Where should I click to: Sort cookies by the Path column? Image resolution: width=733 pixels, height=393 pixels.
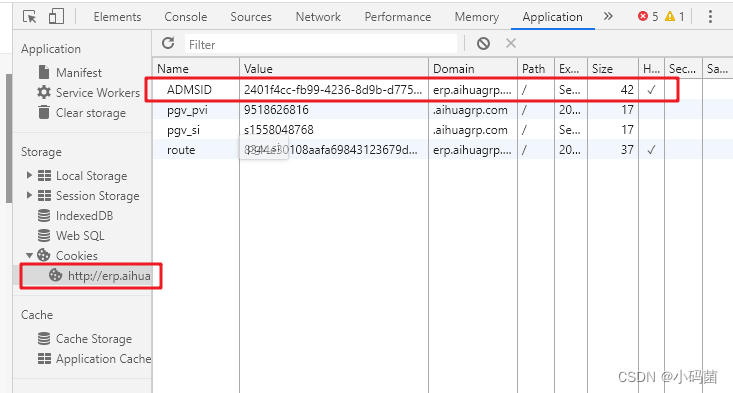(x=536, y=69)
